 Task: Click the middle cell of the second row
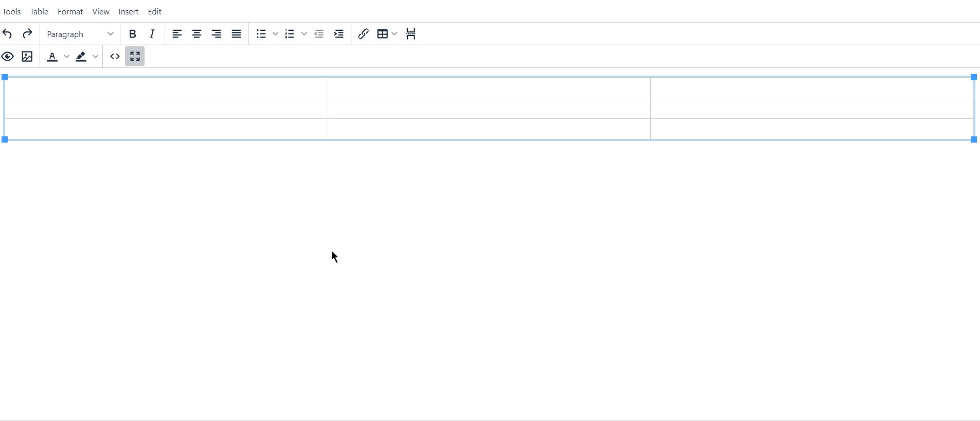(x=489, y=109)
